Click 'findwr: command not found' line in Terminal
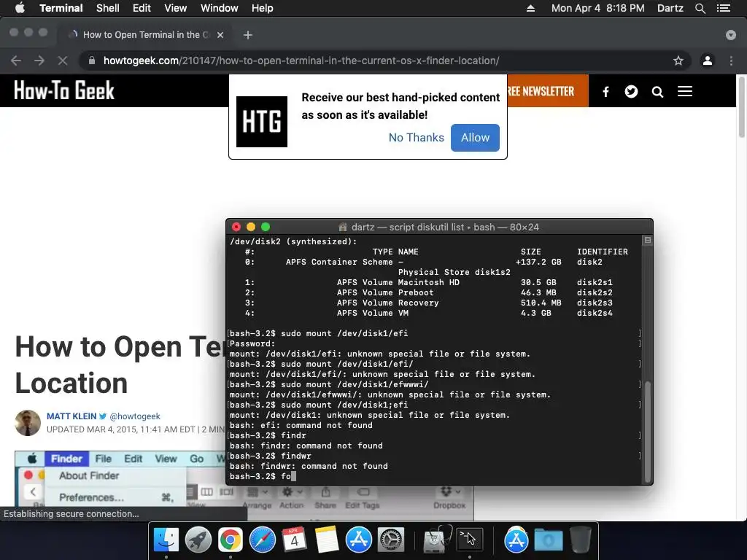The height and width of the screenshot is (560, 747). [309, 466]
